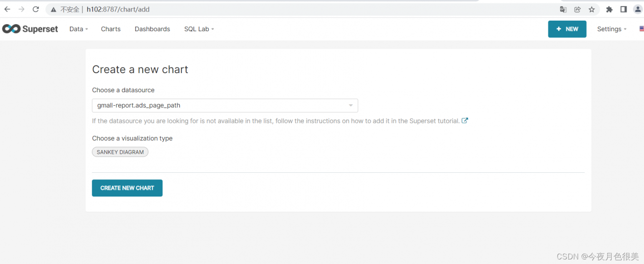Toggle the browser side panel icon

pyautogui.click(x=623, y=9)
